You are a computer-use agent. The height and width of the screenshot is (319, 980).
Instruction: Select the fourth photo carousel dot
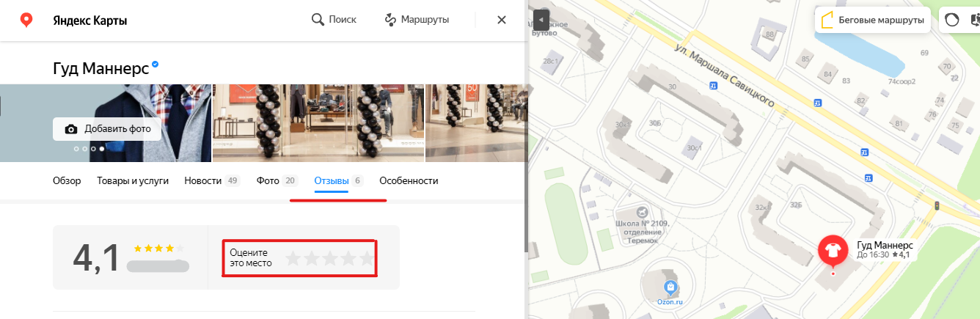(x=102, y=148)
